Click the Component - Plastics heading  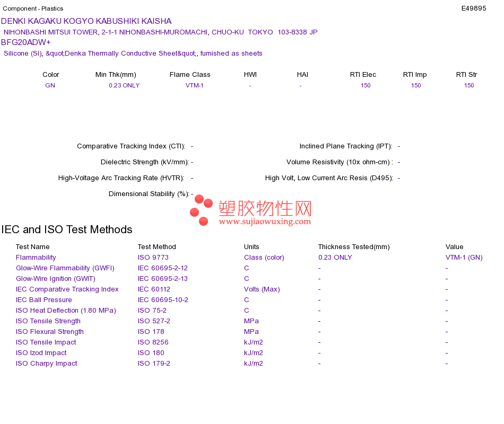point(33,8)
